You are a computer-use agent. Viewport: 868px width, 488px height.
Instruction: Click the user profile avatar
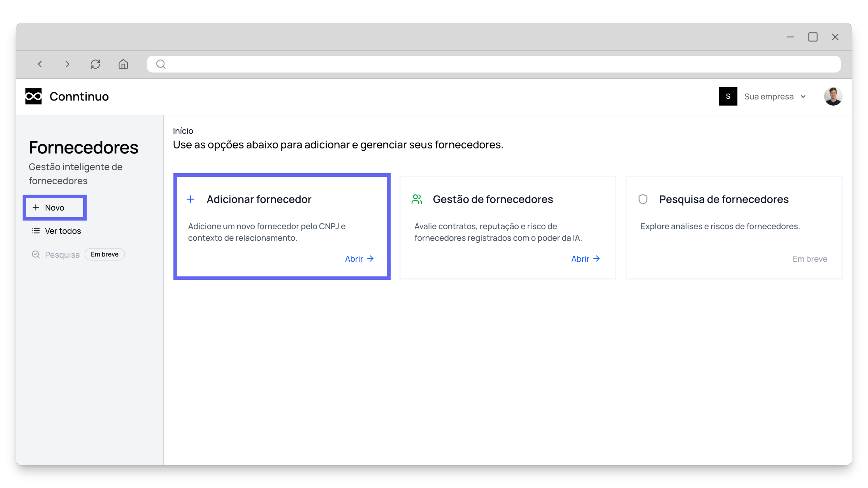click(833, 96)
